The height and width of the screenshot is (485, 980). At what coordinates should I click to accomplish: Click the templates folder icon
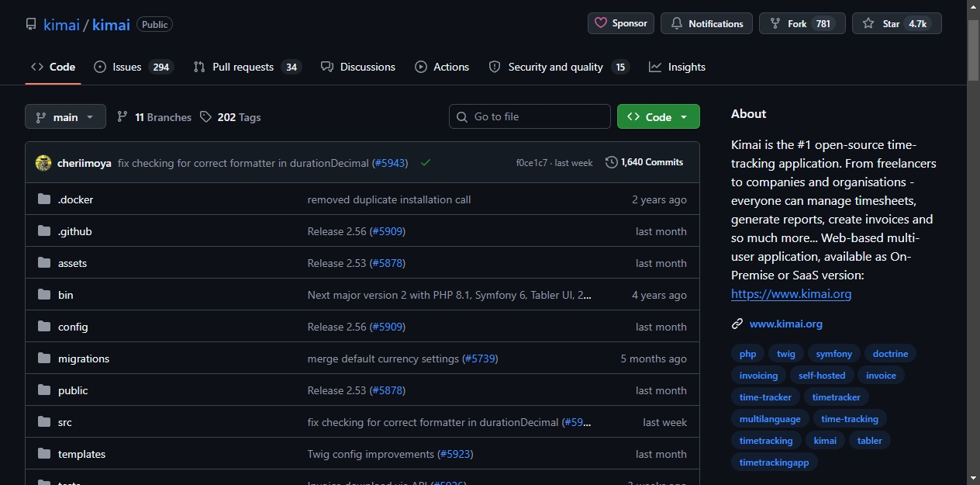point(44,454)
